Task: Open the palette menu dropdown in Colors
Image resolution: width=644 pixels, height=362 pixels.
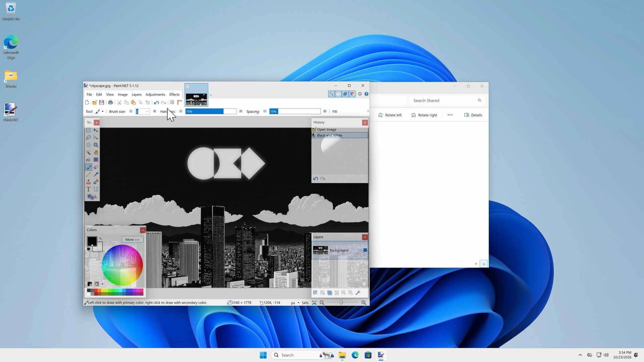Action: (x=102, y=284)
